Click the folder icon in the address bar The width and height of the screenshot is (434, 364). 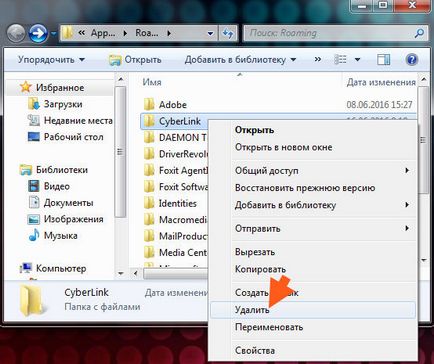[68, 33]
